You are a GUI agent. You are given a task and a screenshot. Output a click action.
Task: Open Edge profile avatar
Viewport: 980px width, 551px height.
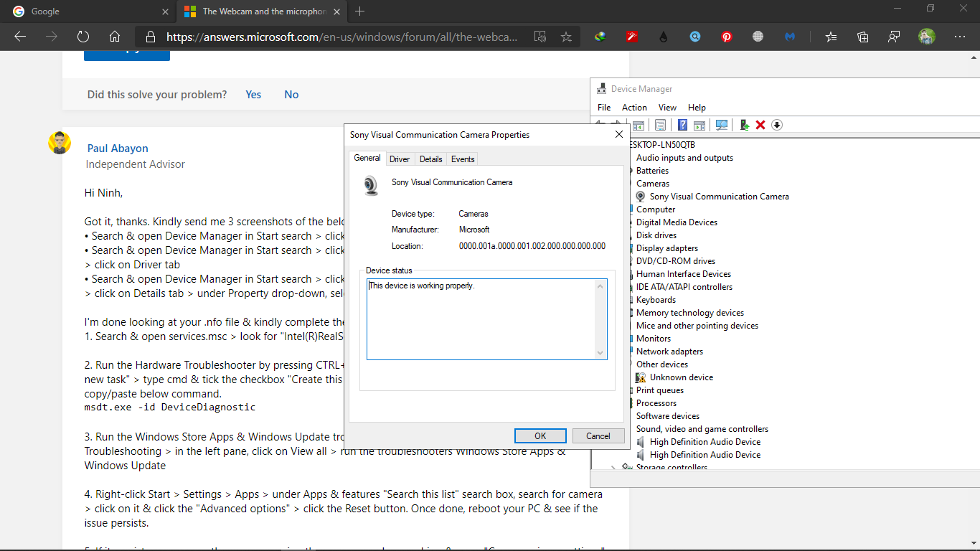point(927,37)
